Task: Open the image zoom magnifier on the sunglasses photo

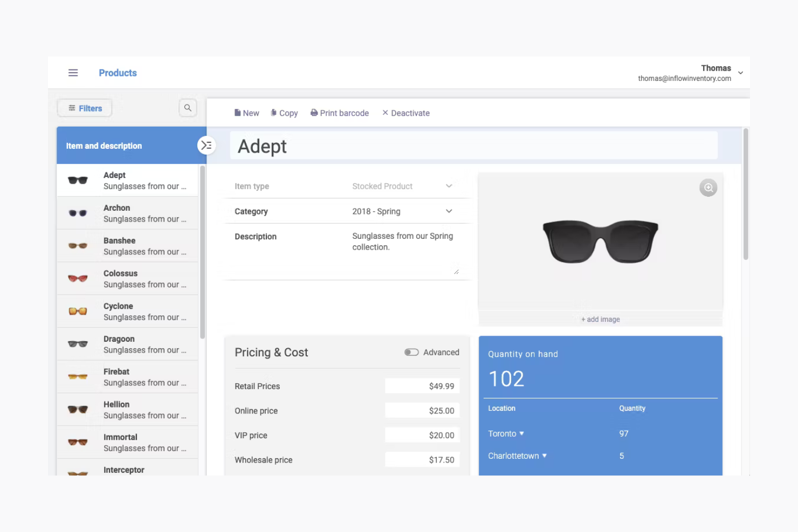Action: (708, 188)
